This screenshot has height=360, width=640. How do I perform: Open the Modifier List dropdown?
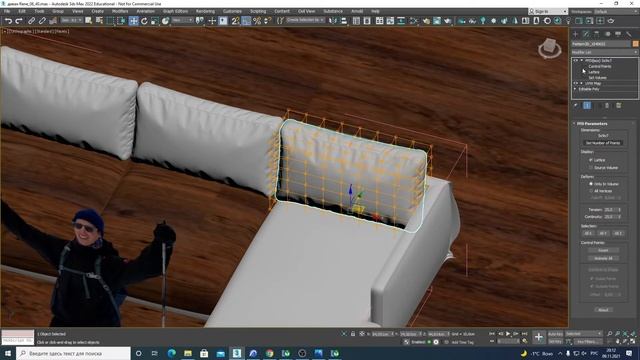[x=604, y=52]
